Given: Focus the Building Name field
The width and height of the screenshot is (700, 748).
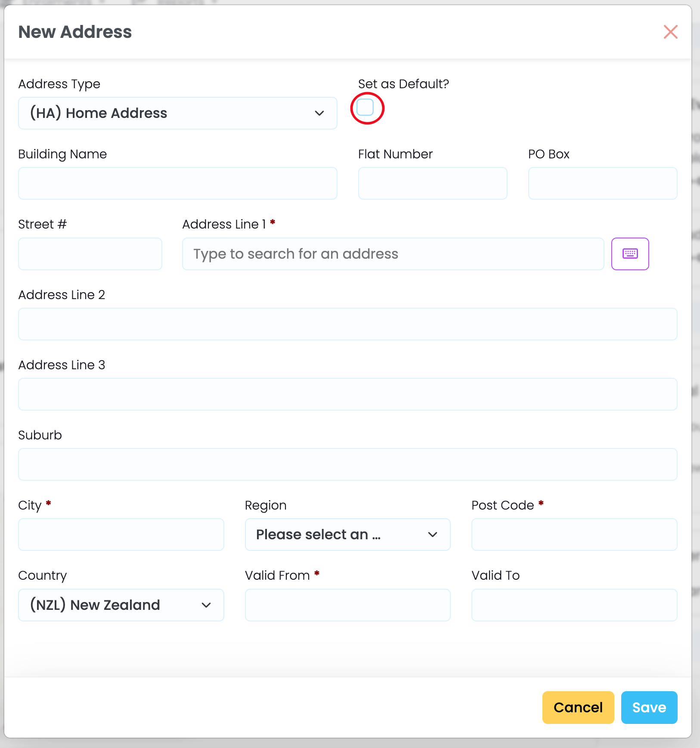Looking at the screenshot, I should pos(177,183).
